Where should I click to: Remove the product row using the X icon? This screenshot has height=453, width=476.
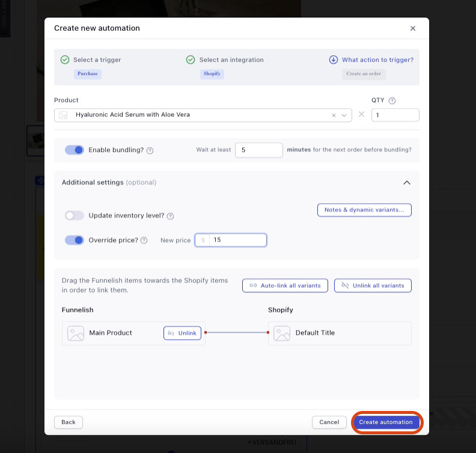[361, 115]
